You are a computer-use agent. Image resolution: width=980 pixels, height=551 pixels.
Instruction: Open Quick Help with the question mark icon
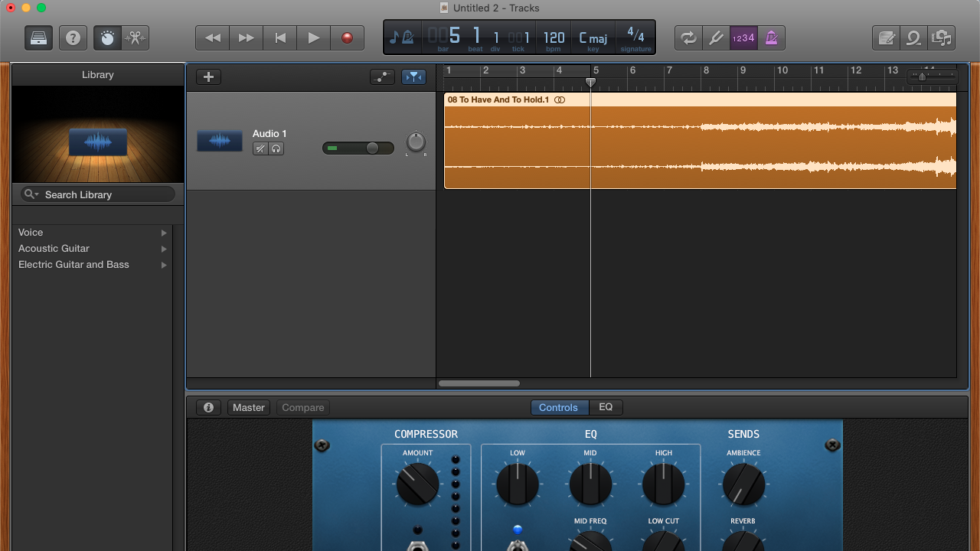[x=73, y=37]
